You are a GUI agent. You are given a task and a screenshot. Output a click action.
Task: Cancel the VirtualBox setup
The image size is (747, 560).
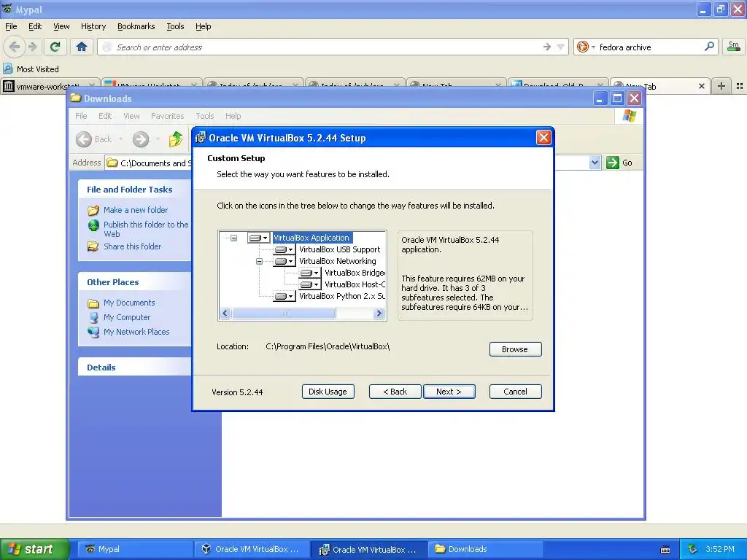(x=515, y=392)
